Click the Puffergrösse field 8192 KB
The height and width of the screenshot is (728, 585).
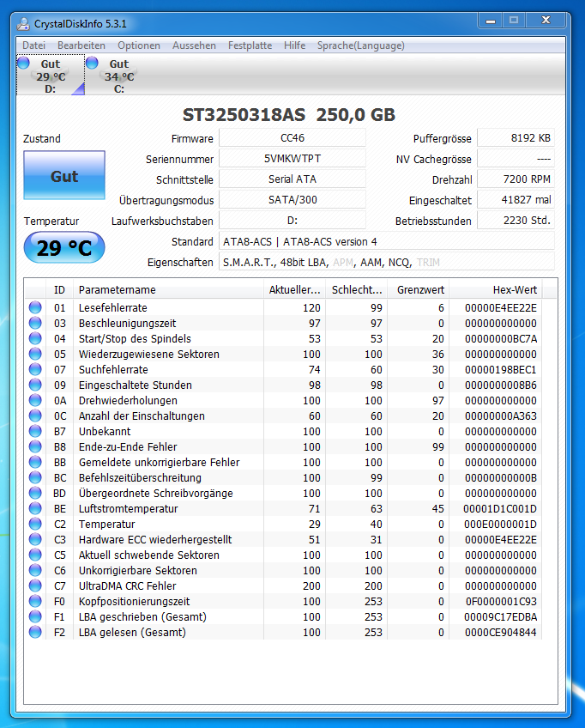coord(516,138)
